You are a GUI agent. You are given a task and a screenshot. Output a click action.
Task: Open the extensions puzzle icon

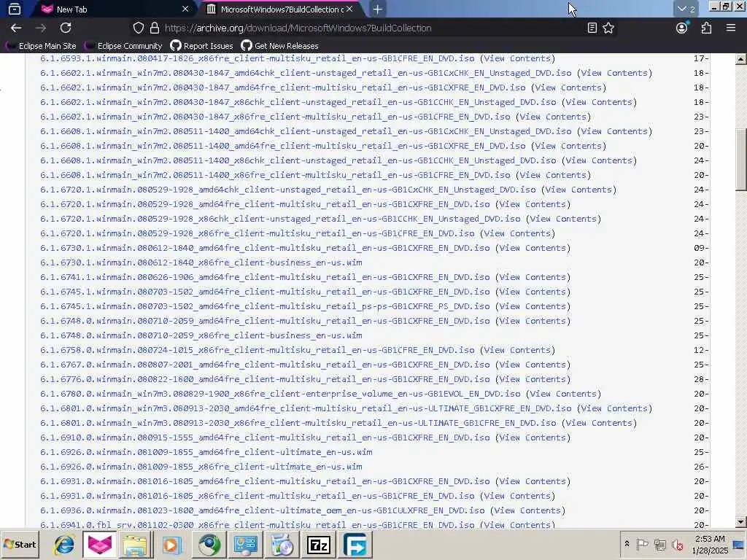[706, 28]
